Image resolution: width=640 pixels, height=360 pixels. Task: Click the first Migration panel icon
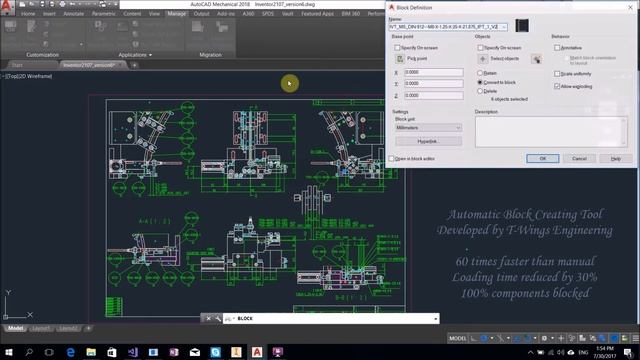(198, 27)
